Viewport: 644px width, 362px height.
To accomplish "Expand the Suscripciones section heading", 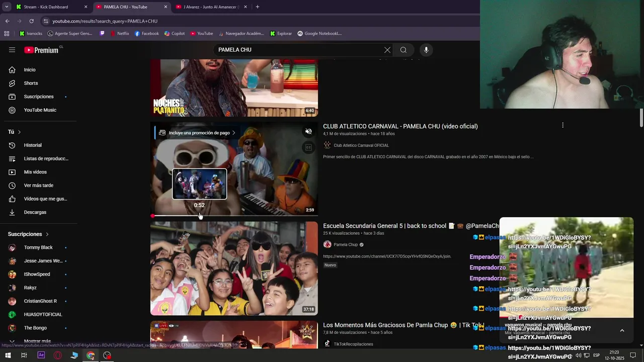I will [28, 234].
